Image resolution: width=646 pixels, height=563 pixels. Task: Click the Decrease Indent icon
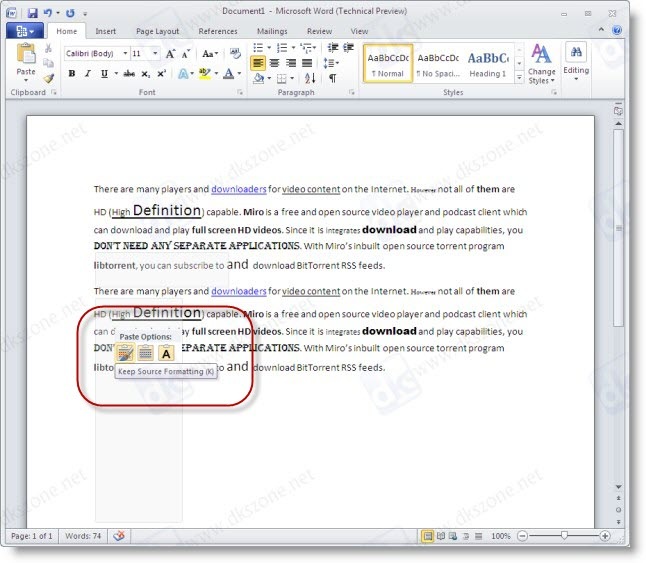point(332,48)
